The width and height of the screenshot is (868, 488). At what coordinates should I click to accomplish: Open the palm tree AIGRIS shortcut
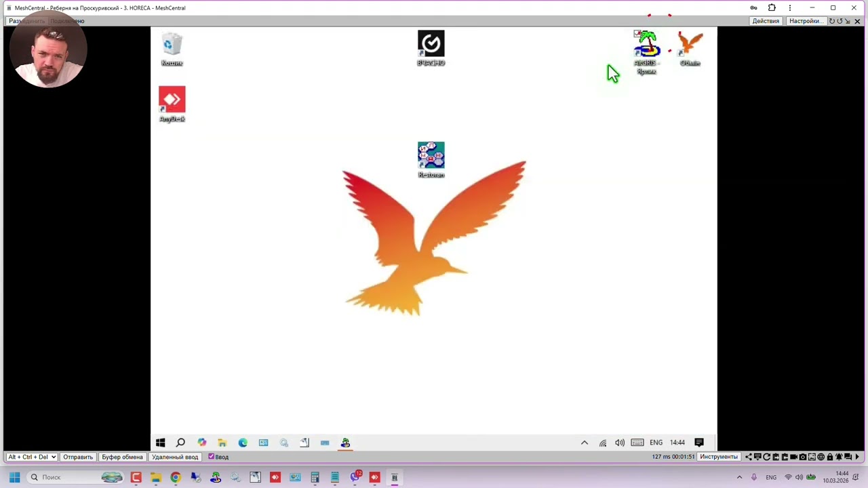click(x=646, y=52)
